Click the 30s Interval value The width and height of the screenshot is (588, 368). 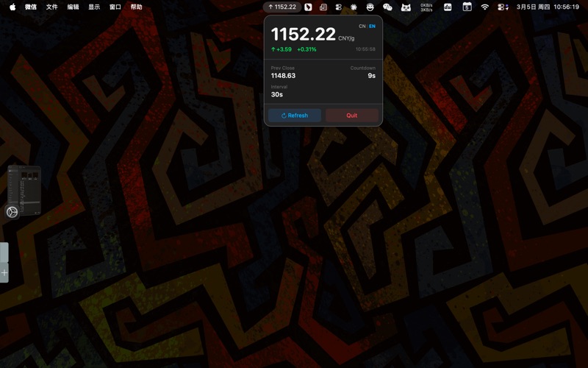pos(277,94)
